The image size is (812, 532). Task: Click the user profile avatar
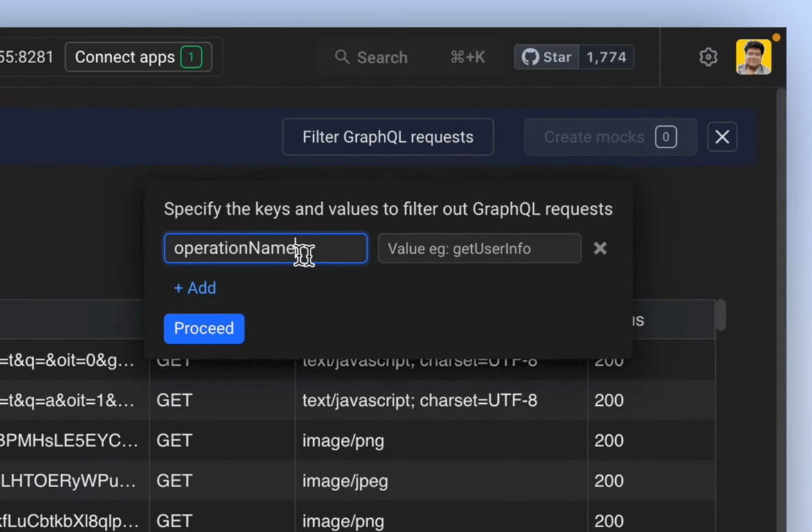(x=753, y=57)
